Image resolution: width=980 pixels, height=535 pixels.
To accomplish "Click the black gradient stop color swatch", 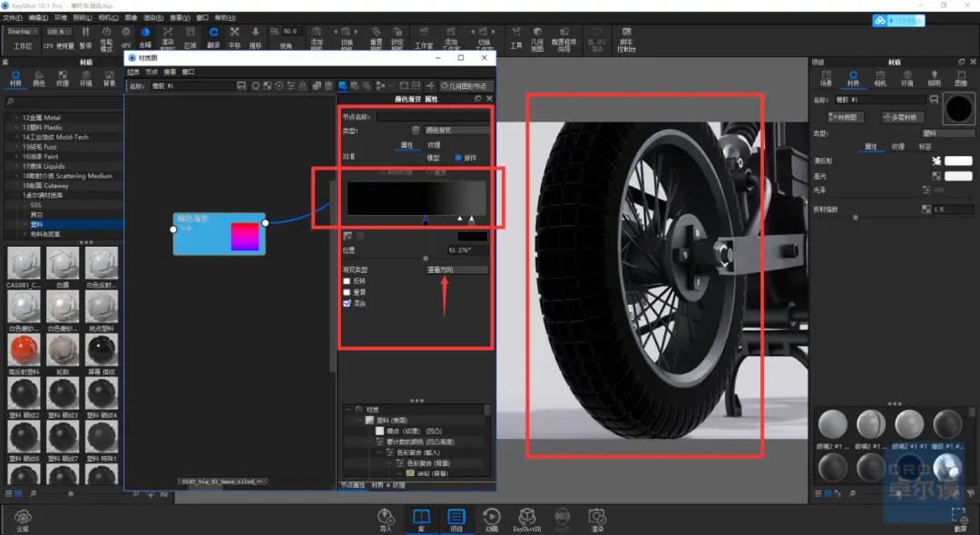I will pos(473,236).
